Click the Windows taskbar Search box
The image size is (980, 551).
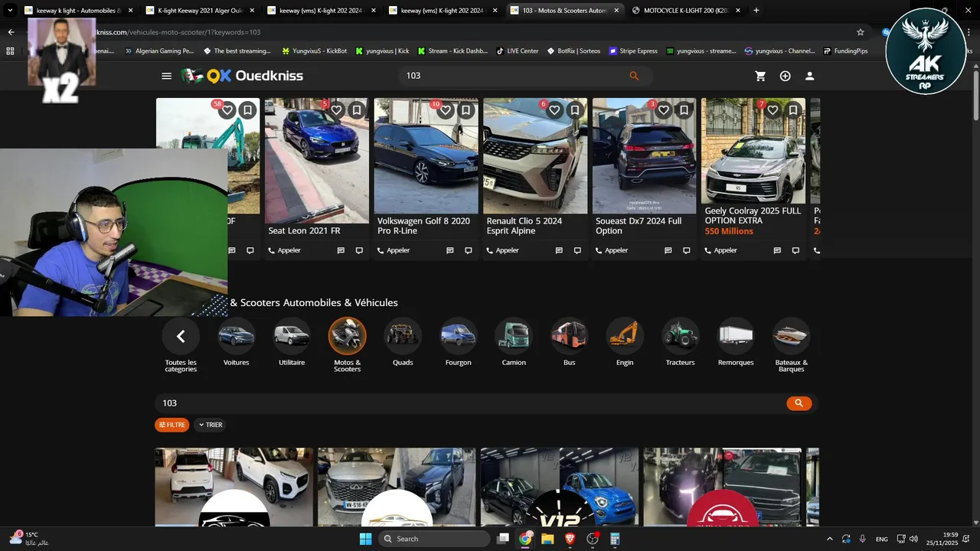pyautogui.click(x=434, y=539)
